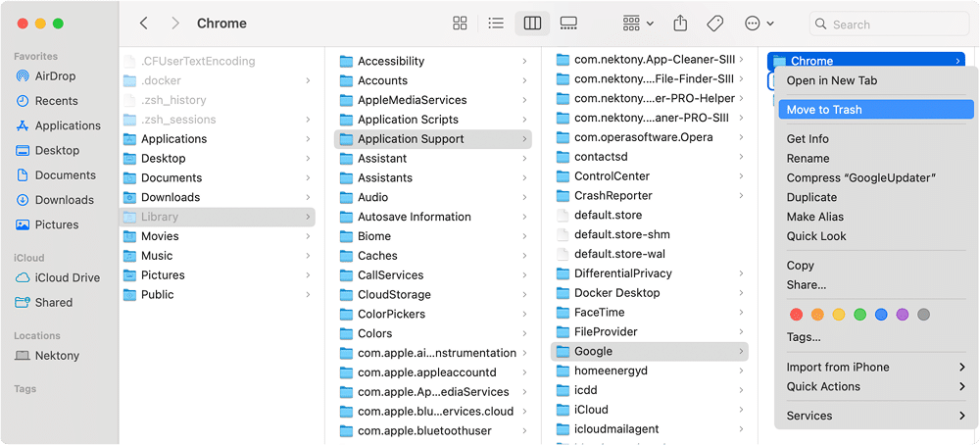
Task: Select the highlighted Chrome folder
Action: point(865,61)
